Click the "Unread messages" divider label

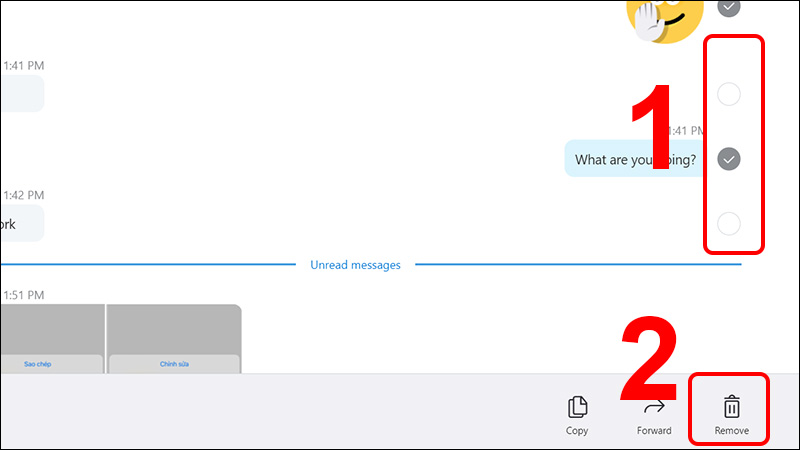pos(355,265)
